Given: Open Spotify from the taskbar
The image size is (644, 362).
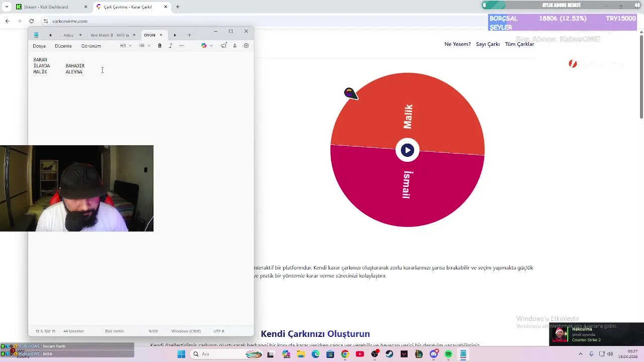Looking at the screenshot, I should (x=448, y=354).
